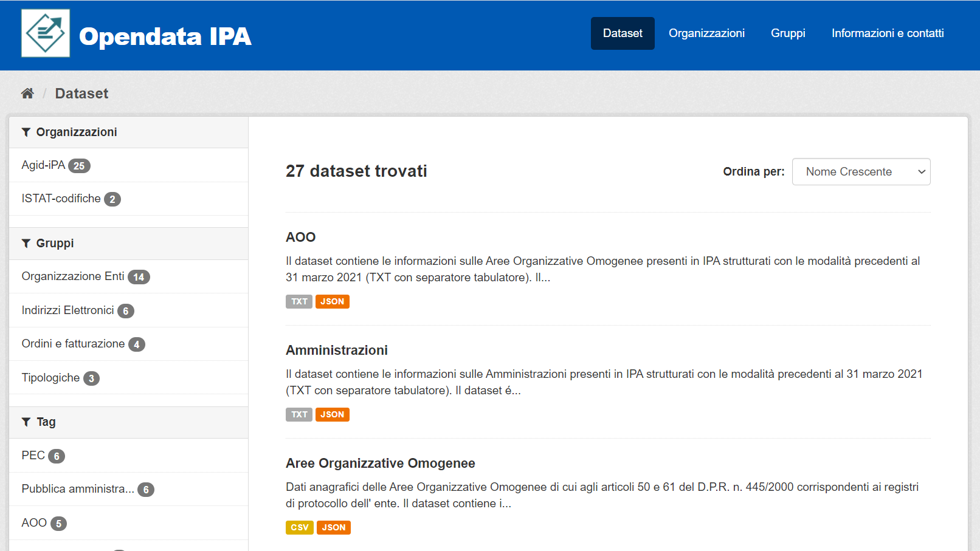This screenshot has width=980, height=551.
Task: Click the CSV badge under Aree Organizzative Omogenee
Action: coord(299,527)
